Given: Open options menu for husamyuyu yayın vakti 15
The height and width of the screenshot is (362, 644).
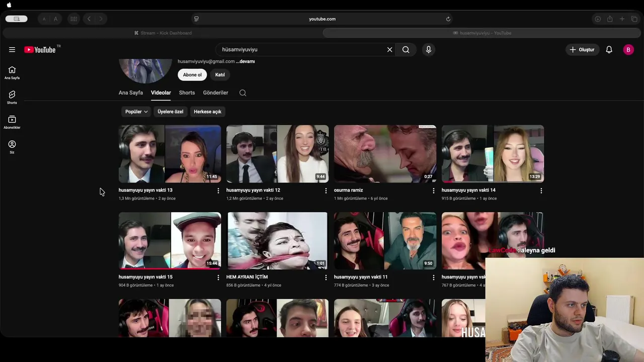Looking at the screenshot, I should (x=218, y=278).
